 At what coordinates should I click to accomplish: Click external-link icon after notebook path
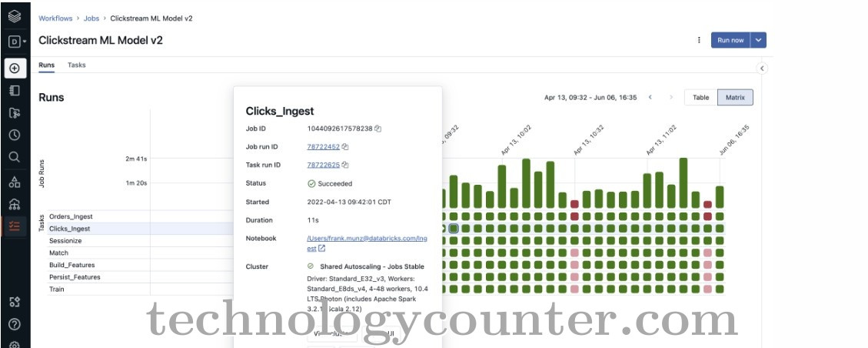coord(321,249)
